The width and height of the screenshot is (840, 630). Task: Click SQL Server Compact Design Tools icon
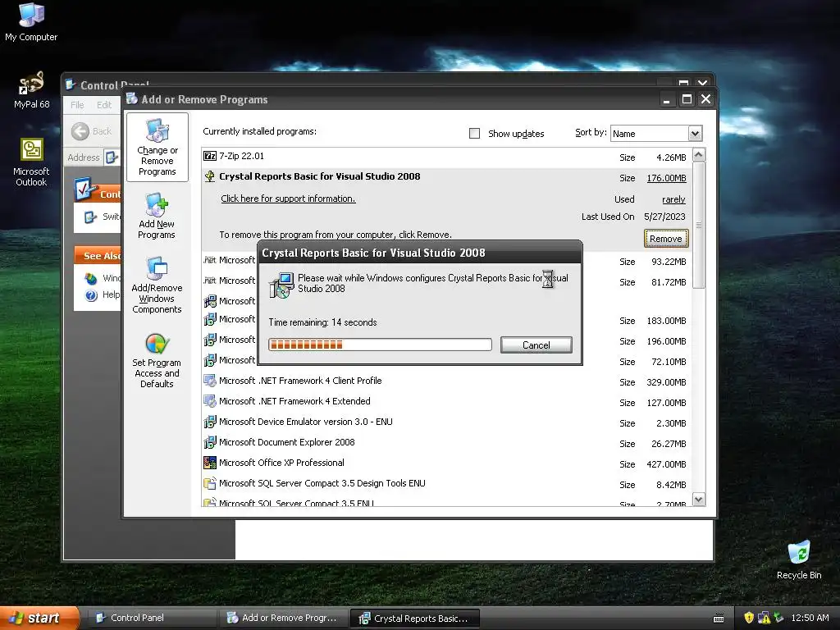pyautogui.click(x=210, y=483)
